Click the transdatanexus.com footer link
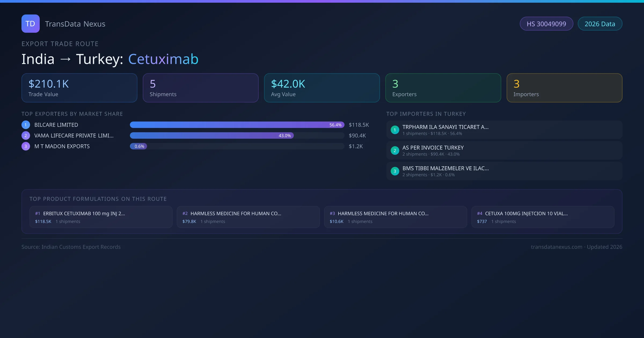Screen dimensions: 644x338 pyautogui.click(x=557, y=247)
